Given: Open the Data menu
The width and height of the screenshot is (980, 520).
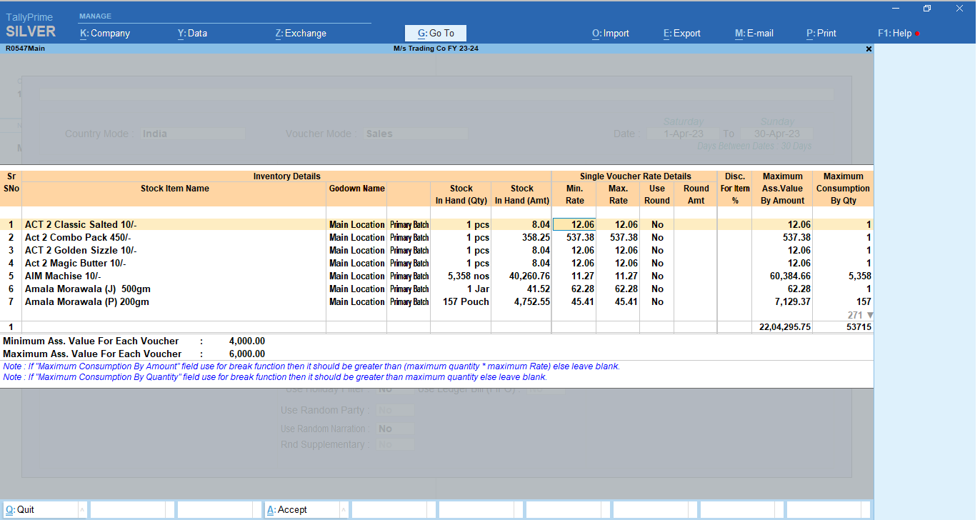Looking at the screenshot, I should (192, 33).
